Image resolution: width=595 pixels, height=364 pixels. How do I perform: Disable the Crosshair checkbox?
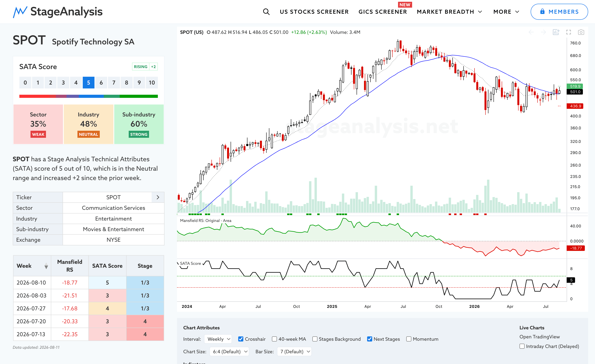click(x=241, y=339)
